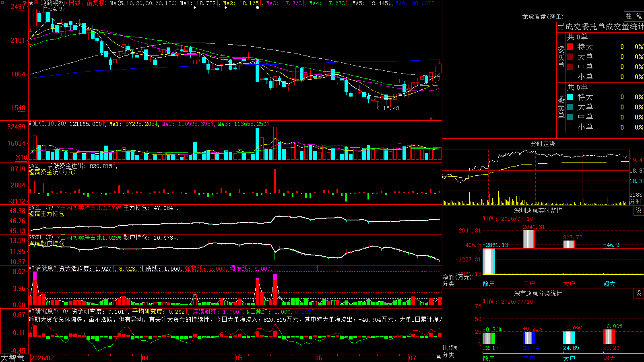644x362 pixels.
Task: Click the 分时走势 panel title
Action: click(x=543, y=144)
